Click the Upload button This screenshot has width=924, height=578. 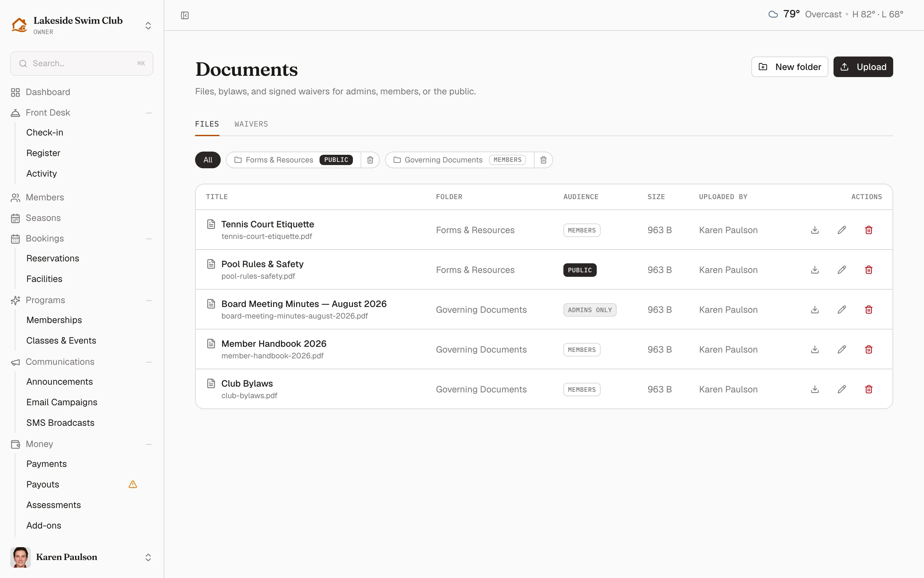[x=863, y=67]
